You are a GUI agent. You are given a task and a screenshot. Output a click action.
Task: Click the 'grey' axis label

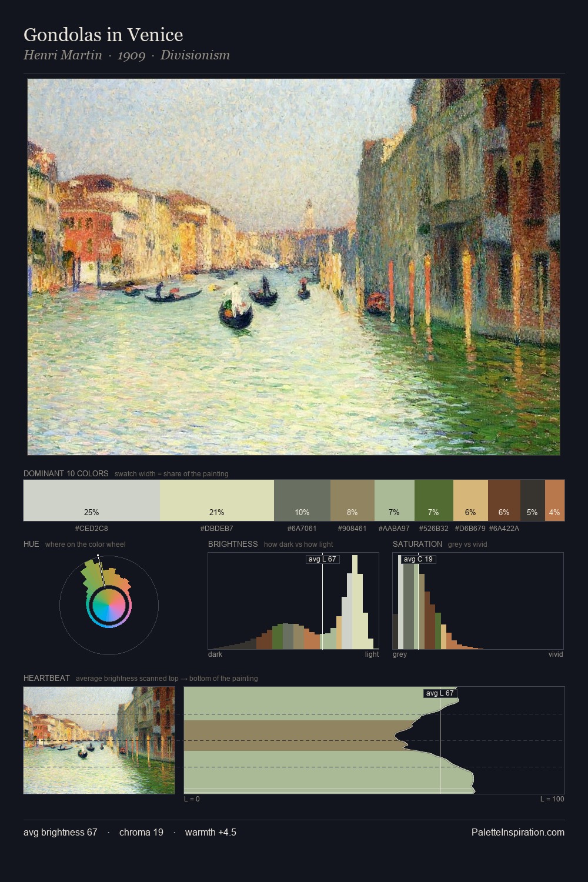[x=400, y=654]
